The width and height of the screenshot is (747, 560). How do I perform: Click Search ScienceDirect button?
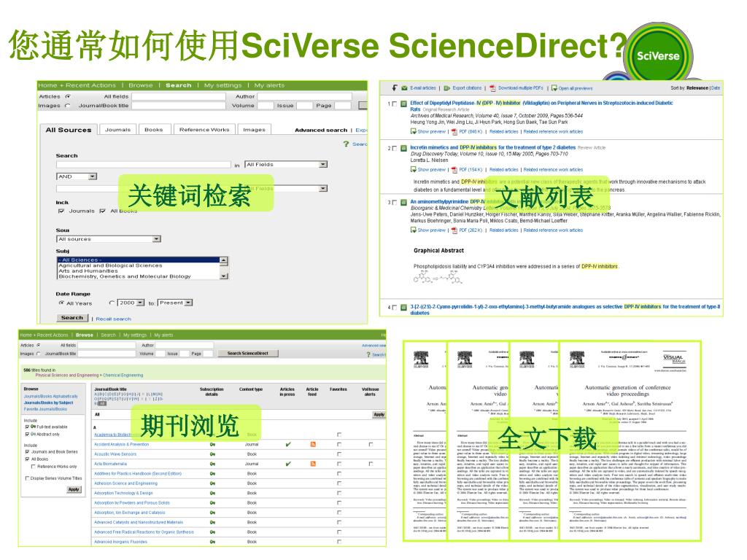pyautogui.click(x=248, y=354)
